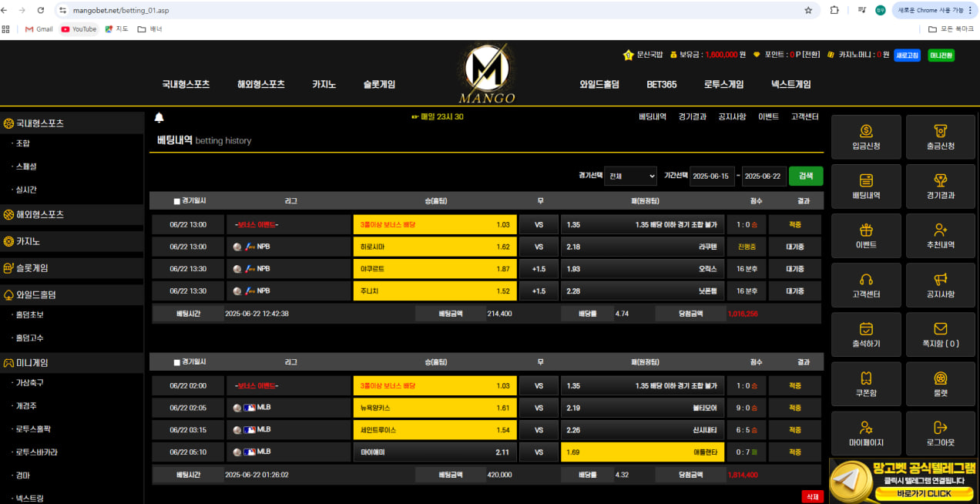Open the BET365 top menu item
Viewport: 980px width, 504px height.
[662, 85]
